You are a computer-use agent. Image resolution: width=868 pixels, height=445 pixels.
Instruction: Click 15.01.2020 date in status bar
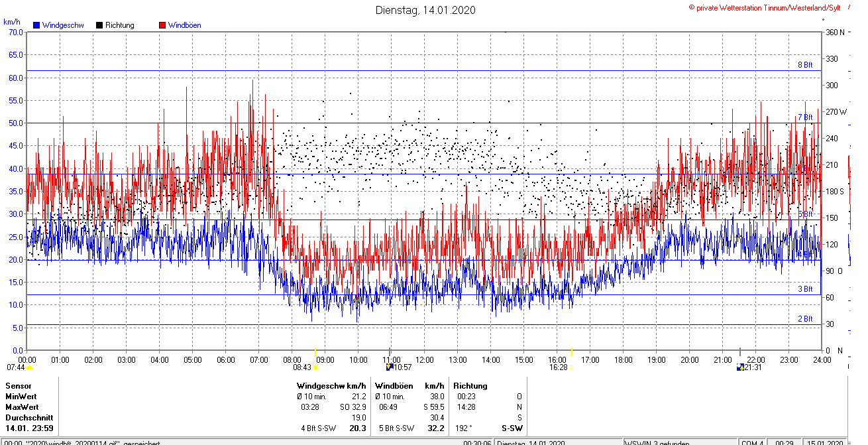tap(826, 443)
